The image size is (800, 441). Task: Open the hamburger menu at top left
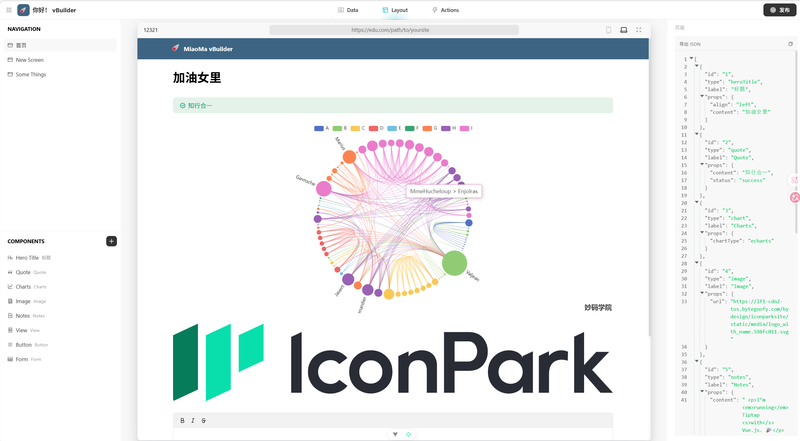9,10
